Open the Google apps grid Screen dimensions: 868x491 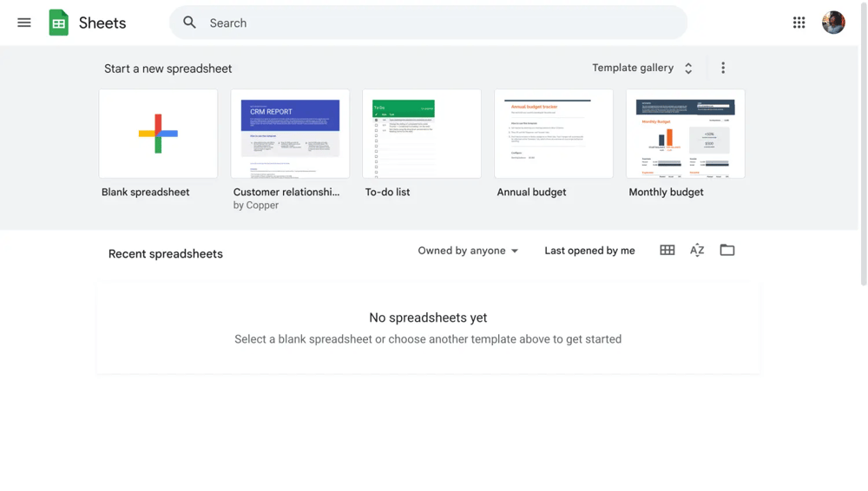tap(799, 23)
